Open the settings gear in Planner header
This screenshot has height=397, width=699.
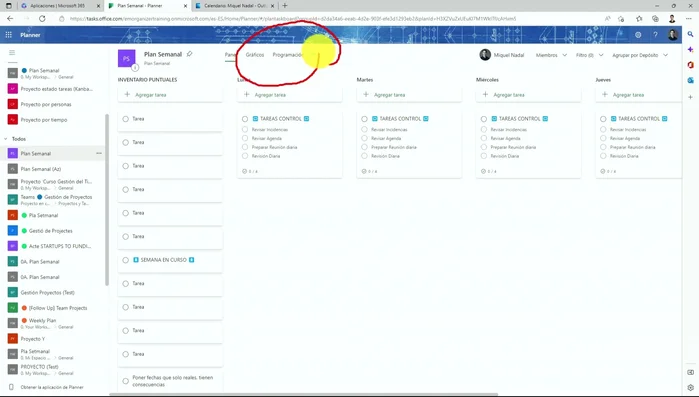638,35
